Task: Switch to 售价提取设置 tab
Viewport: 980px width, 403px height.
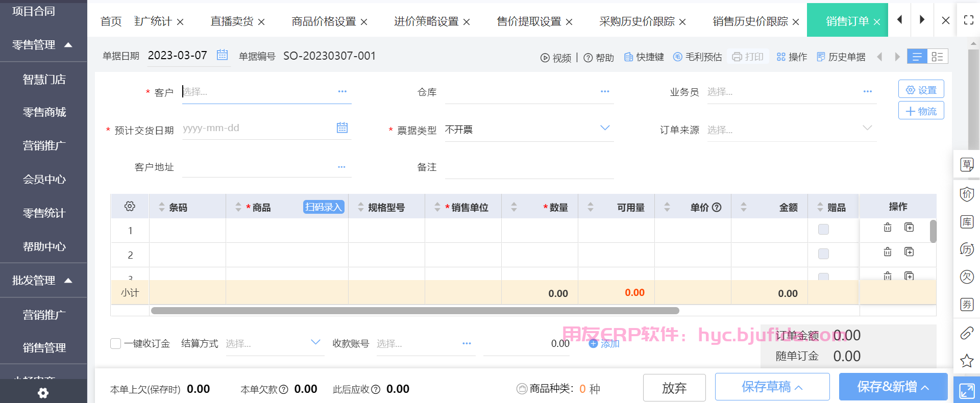Action: pyautogui.click(x=529, y=21)
